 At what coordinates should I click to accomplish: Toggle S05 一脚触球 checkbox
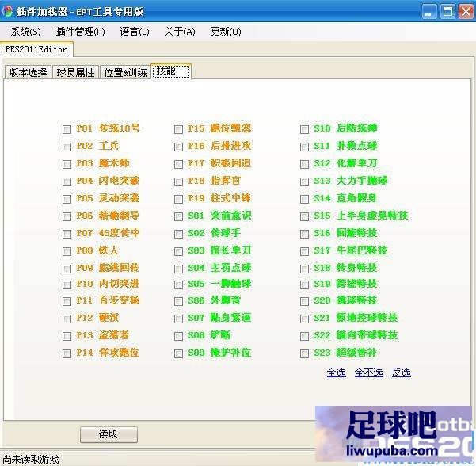(x=178, y=285)
